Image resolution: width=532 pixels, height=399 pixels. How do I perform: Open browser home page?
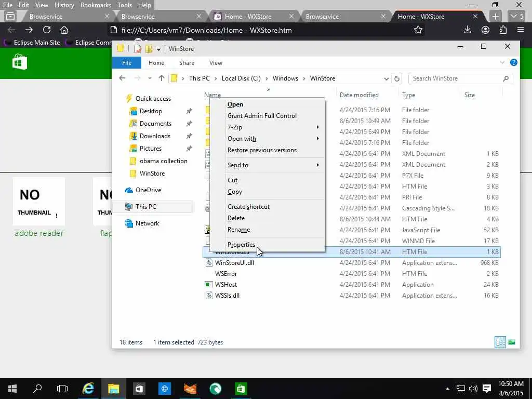[x=64, y=30]
